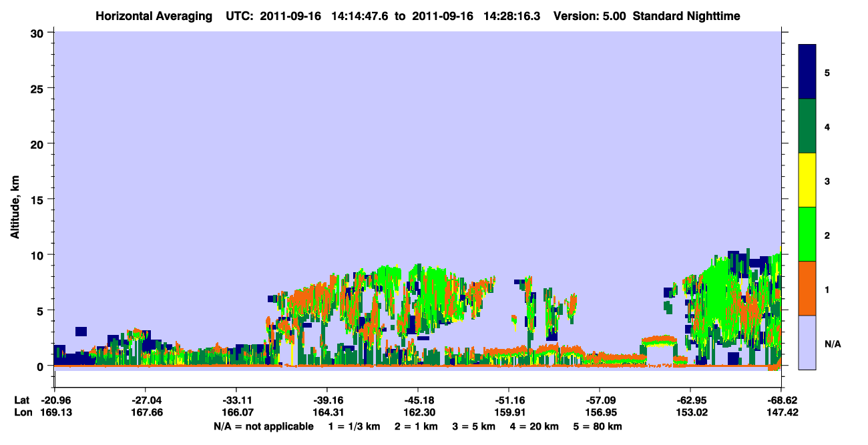Click 'Version: 5.00' text in header
This screenshot has height=445, width=868.
(x=590, y=15)
